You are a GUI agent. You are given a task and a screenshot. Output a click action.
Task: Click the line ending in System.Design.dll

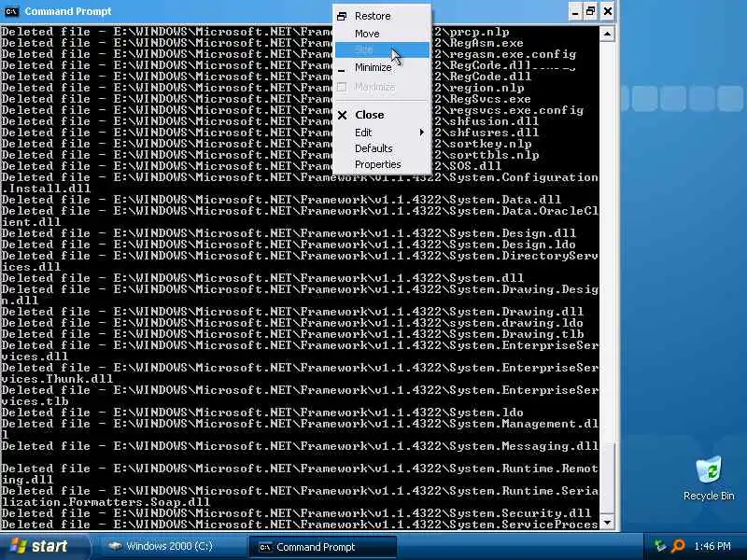289,233
